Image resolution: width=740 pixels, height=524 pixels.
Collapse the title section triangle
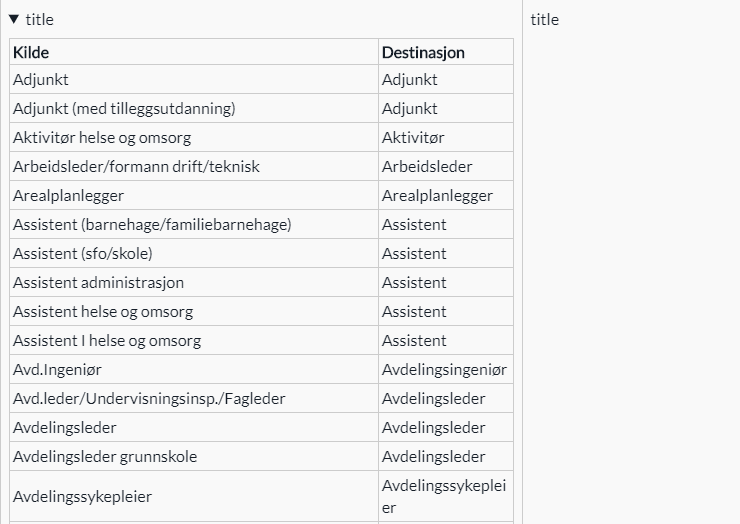click(x=14, y=19)
